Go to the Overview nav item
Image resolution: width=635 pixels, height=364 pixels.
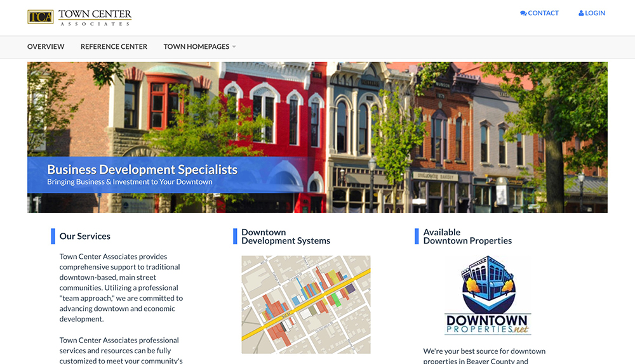pyautogui.click(x=46, y=47)
